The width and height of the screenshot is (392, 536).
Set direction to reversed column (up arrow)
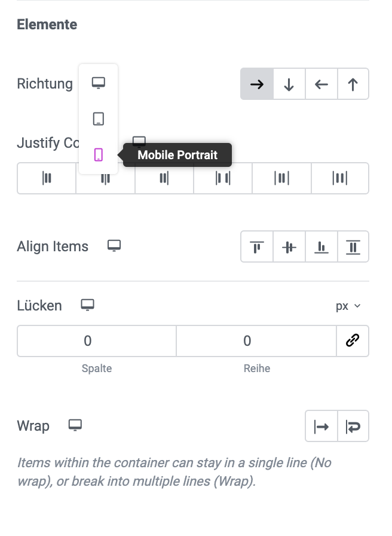click(x=353, y=84)
